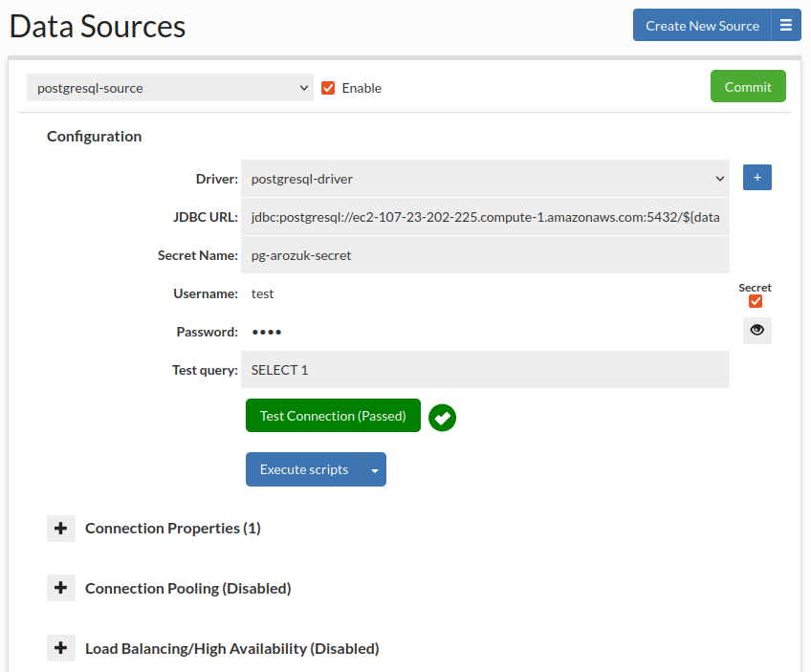Image resolution: width=811 pixels, height=672 pixels.
Task: Show password using the eye icon
Action: click(x=756, y=331)
